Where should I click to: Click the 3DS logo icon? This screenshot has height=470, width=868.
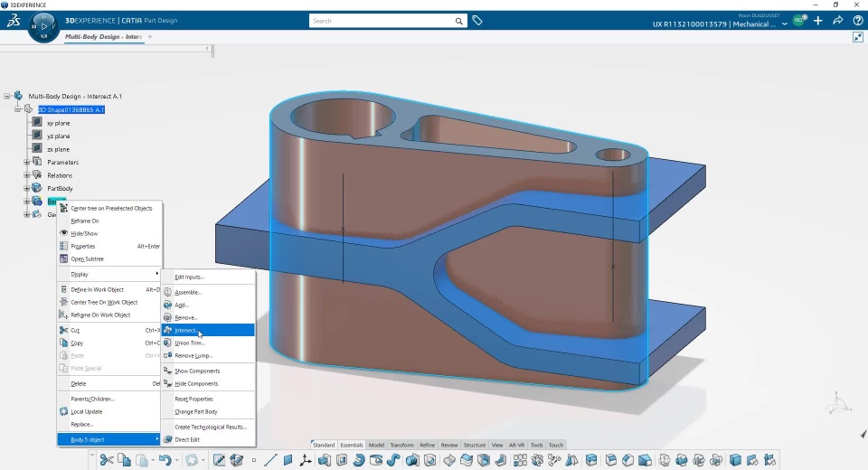click(x=14, y=21)
